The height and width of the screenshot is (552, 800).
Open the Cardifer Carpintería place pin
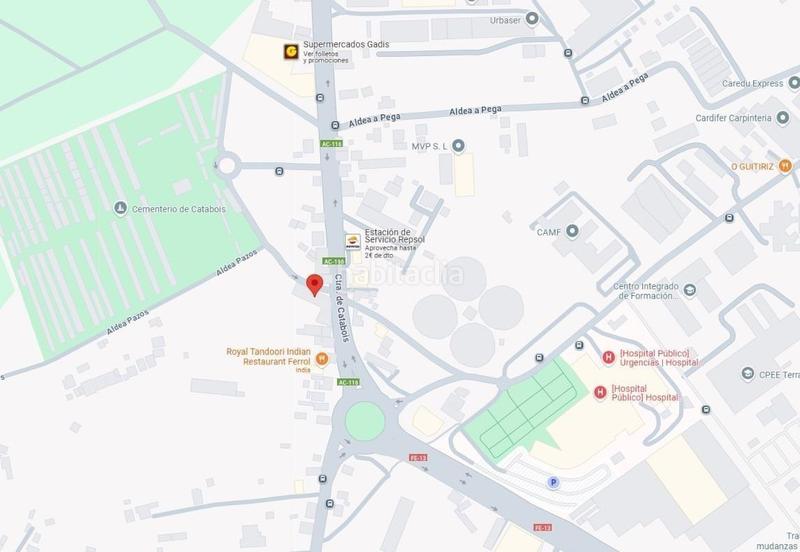click(782, 118)
